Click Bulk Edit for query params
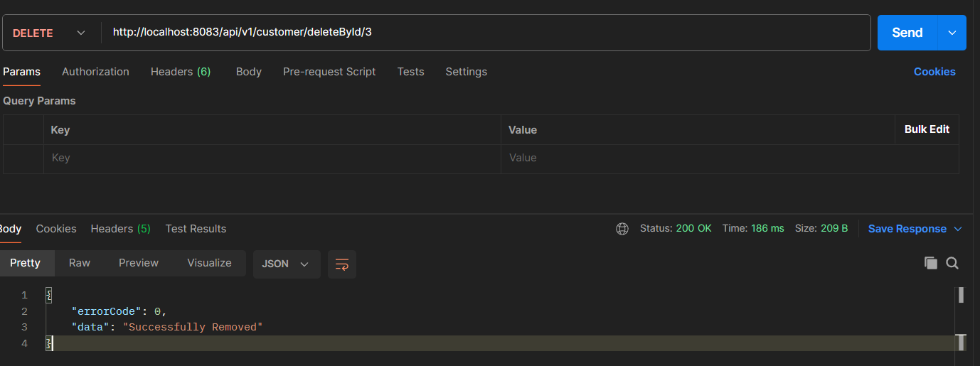The height and width of the screenshot is (366, 980). click(926, 129)
